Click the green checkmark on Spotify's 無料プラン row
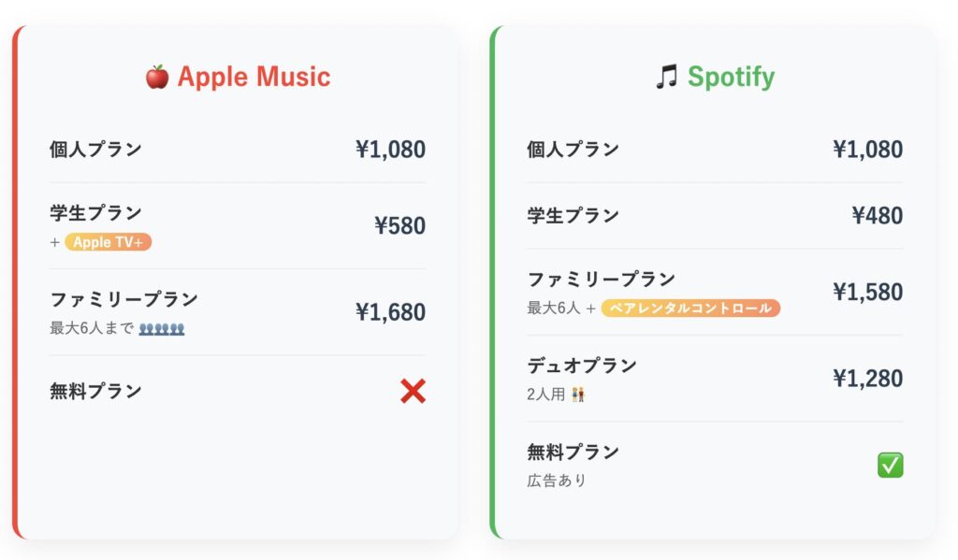The width and height of the screenshot is (958, 560). point(891,466)
